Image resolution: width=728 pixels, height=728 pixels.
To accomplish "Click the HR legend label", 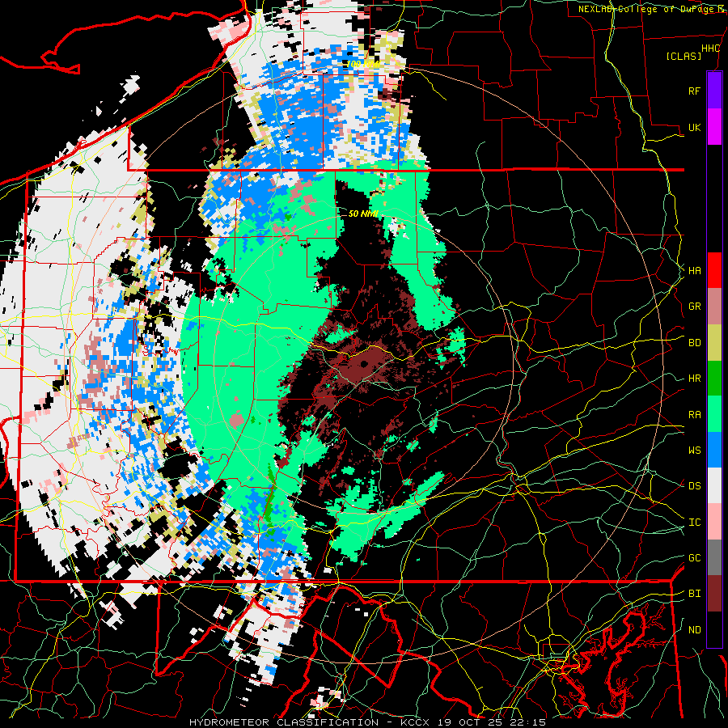I will [x=694, y=379].
